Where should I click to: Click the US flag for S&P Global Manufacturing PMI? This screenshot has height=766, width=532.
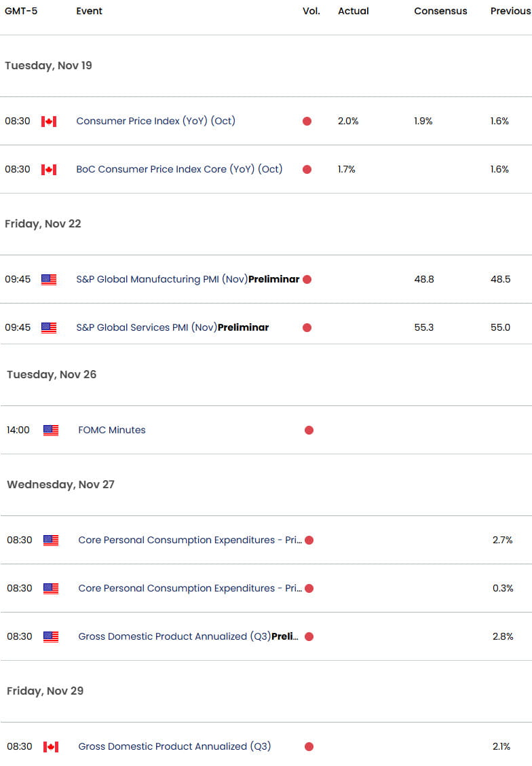click(49, 279)
